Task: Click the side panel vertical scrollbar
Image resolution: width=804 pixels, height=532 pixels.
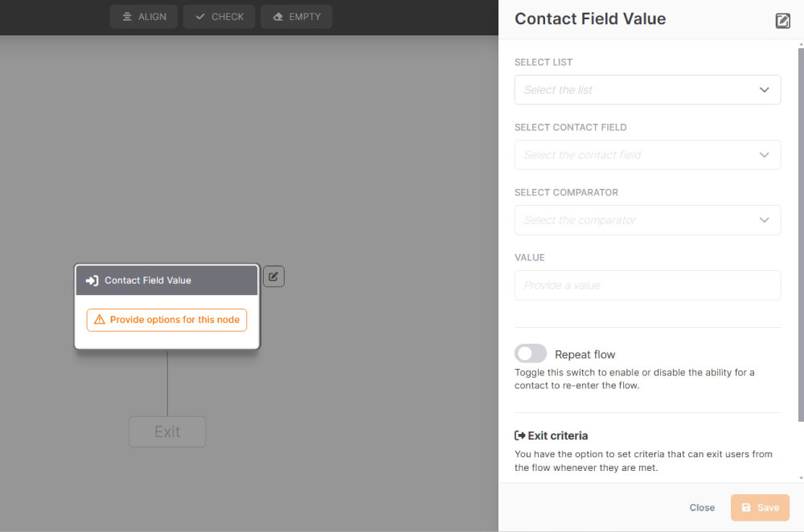Action: point(801,234)
